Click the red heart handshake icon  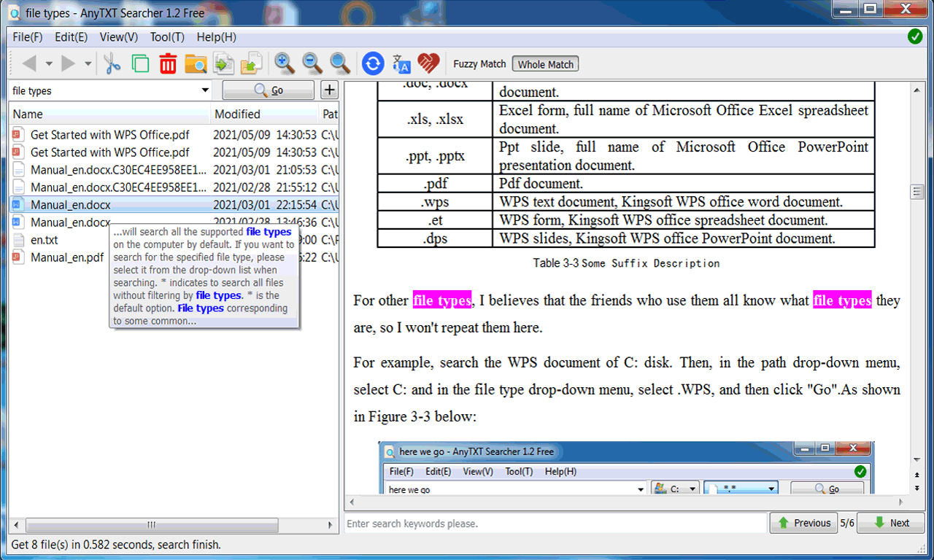pos(428,64)
